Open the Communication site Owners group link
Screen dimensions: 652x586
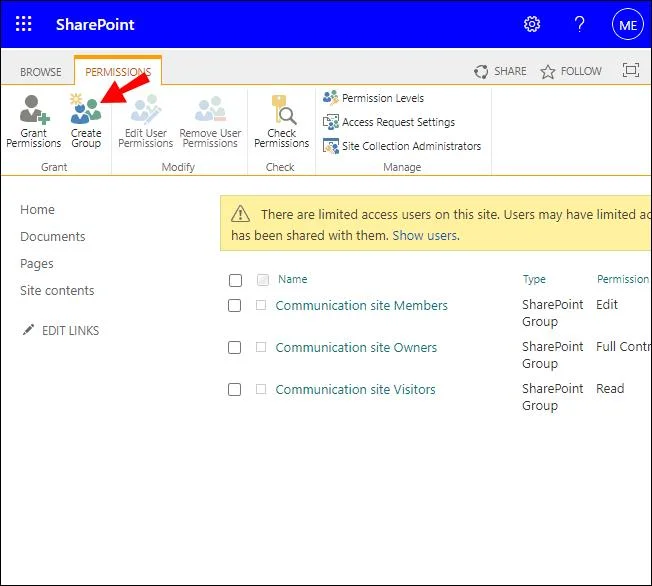click(356, 347)
